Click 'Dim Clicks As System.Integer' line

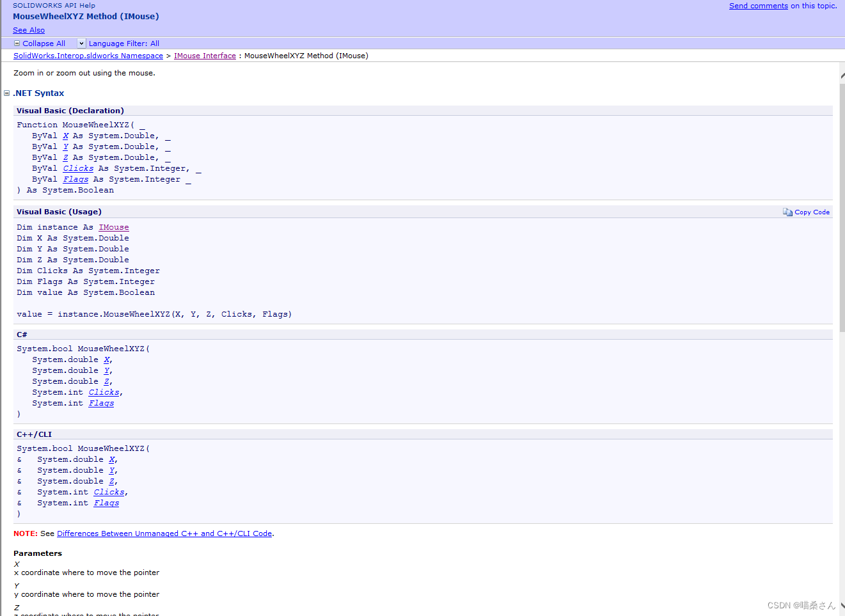pyautogui.click(x=88, y=271)
